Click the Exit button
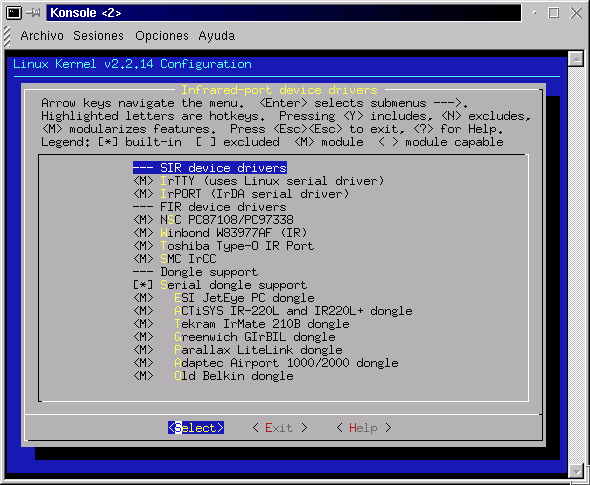 pos(280,427)
